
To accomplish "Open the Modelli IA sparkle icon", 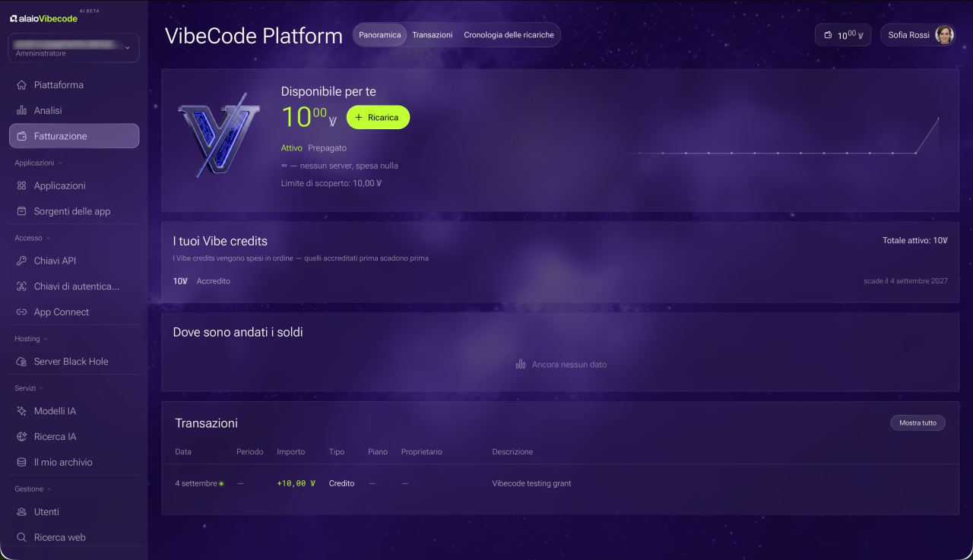I will coord(21,411).
